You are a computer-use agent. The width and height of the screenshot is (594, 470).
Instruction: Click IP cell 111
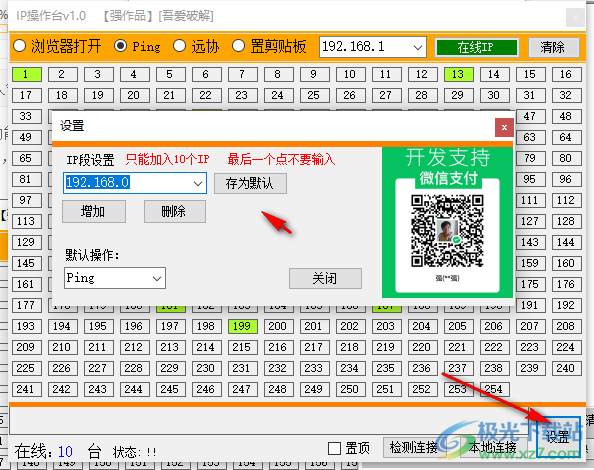point(530,200)
